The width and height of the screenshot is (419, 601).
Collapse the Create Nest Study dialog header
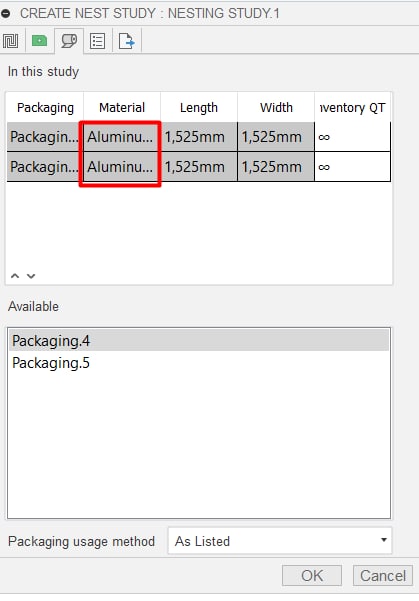point(5,13)
